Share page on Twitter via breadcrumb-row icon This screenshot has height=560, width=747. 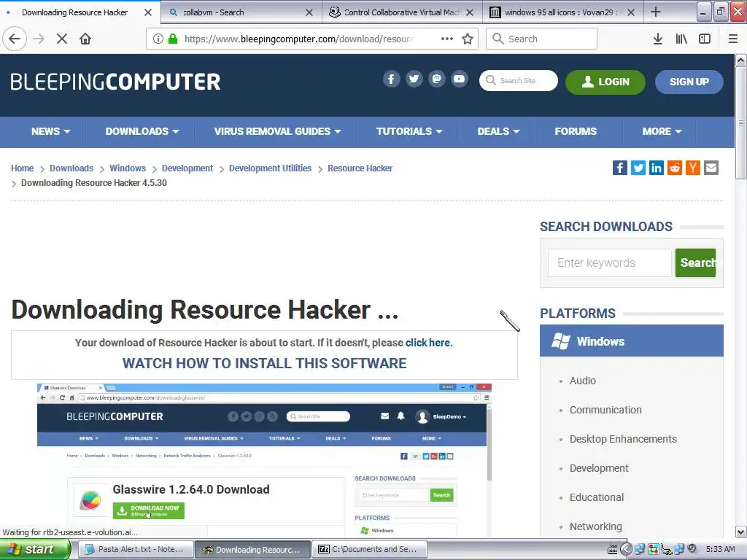[638, 168]
